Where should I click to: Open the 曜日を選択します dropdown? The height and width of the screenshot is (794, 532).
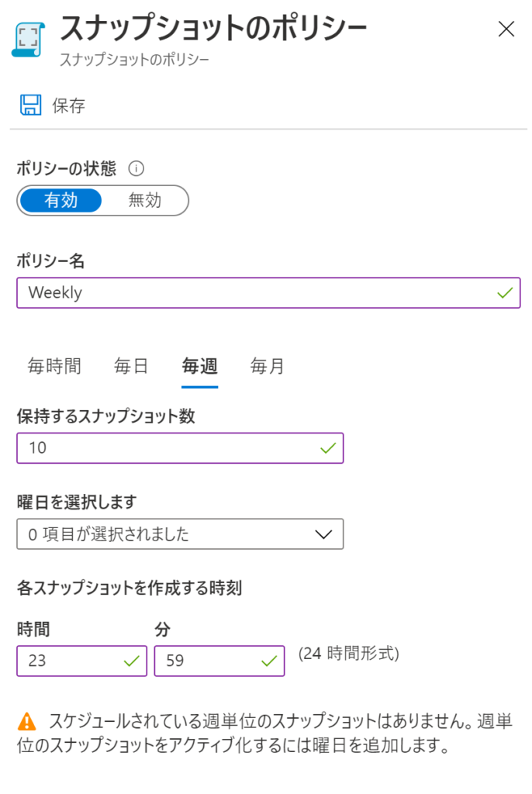pyautogui.click(x=180, y=533)
